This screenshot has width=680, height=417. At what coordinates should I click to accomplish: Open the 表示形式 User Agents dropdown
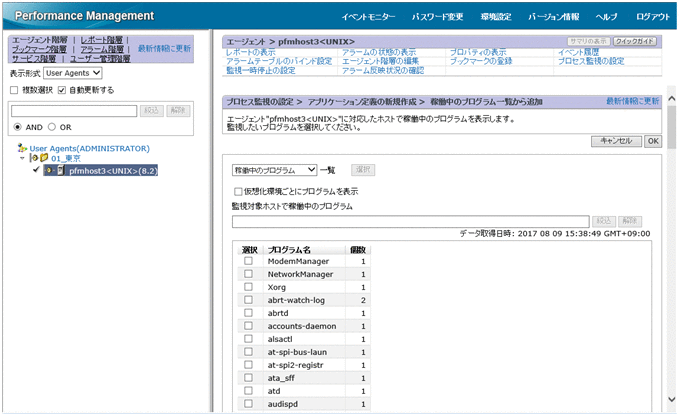pos(73,73)
